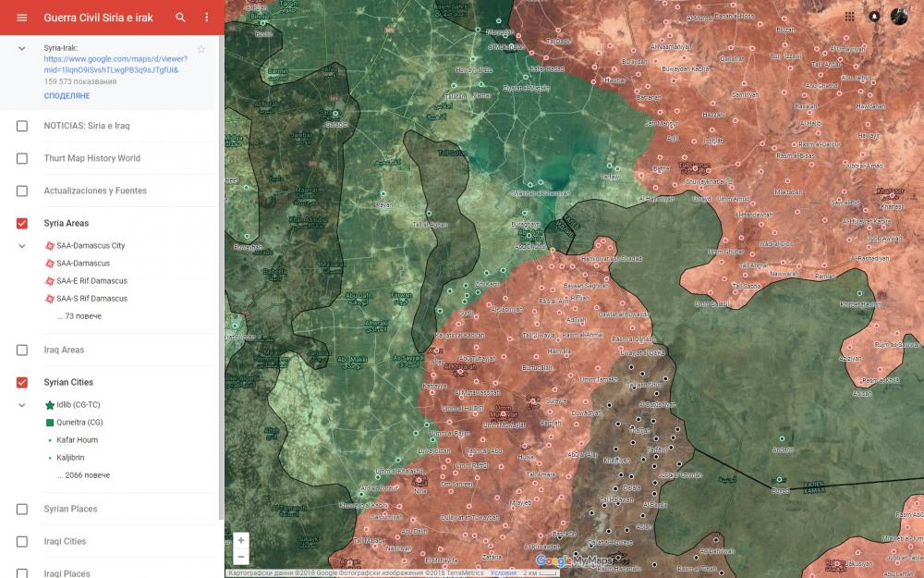Collapse the map description section

coord(22,48)
